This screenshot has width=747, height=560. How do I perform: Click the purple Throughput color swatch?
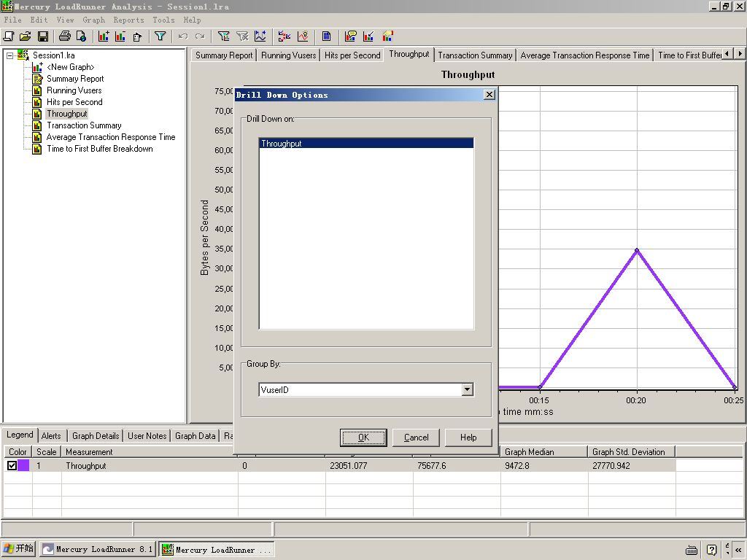23,466
